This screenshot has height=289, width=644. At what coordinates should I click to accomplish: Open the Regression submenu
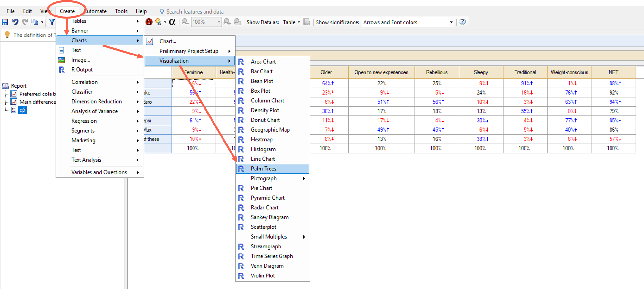pyautogui.click(x=100, y=121)
